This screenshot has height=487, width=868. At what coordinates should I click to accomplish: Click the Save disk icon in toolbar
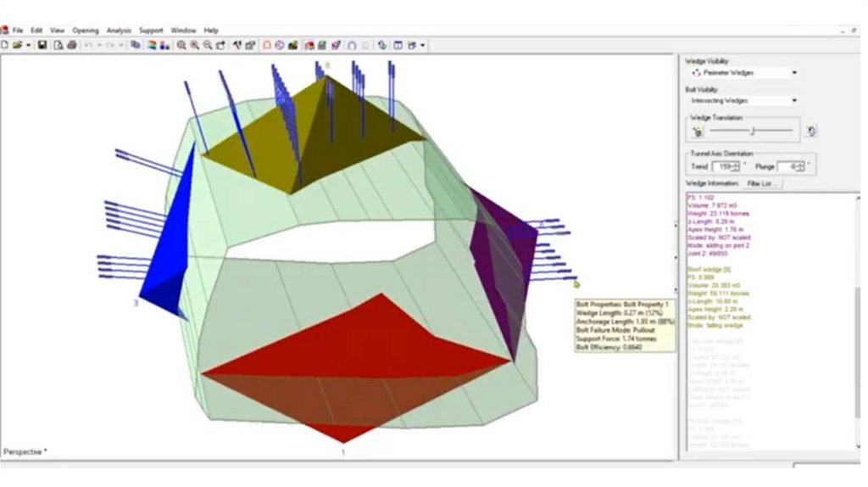tap(42, 45)
